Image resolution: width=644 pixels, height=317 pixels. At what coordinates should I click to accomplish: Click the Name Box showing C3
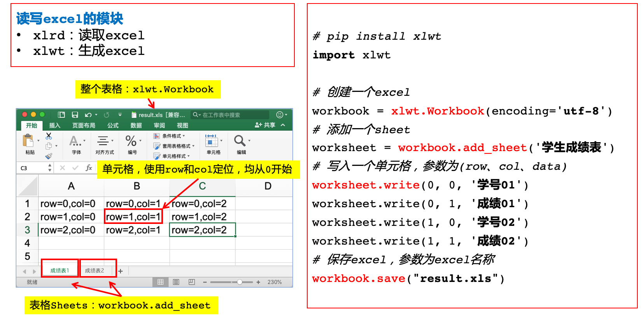click(x=32, y=168)
